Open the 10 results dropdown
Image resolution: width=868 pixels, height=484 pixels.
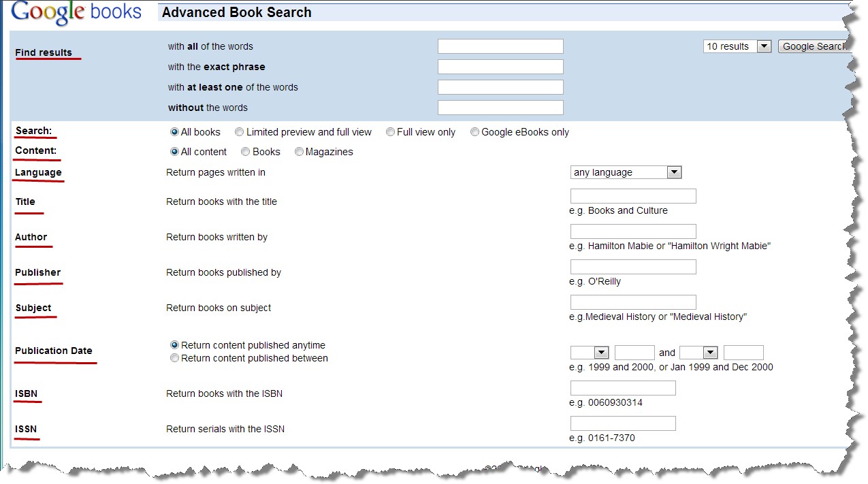[737, 46]
